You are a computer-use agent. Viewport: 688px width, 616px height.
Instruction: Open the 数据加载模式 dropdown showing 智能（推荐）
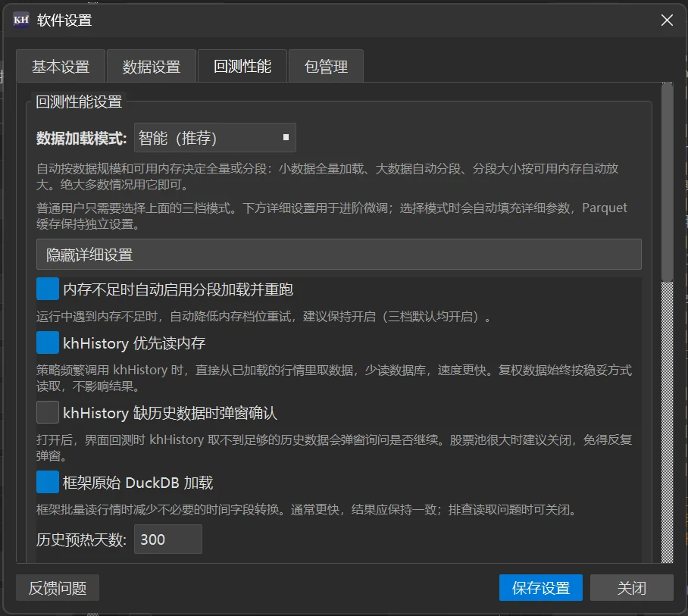tap(215, 138)
